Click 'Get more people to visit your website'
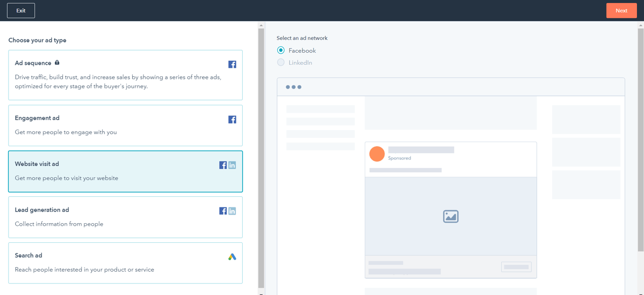Viewport: 644px width, 295px height. pos(66,178)
